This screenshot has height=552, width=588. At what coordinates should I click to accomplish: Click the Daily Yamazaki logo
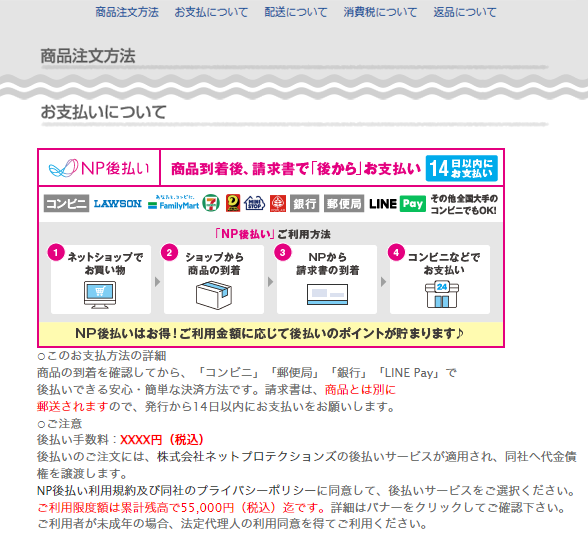tap(233, 203)
